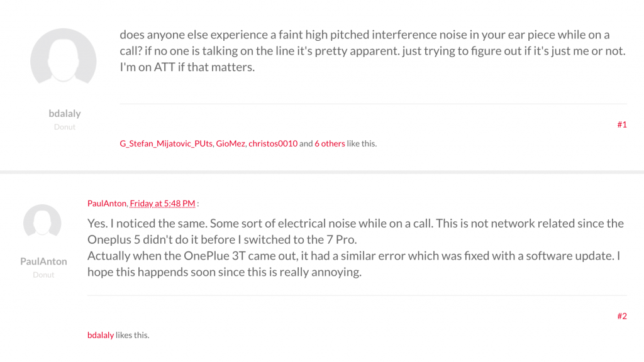Click the first post's opening line about interference noise
Viewport: 644px width, 362px height.
tap(365, 35)
